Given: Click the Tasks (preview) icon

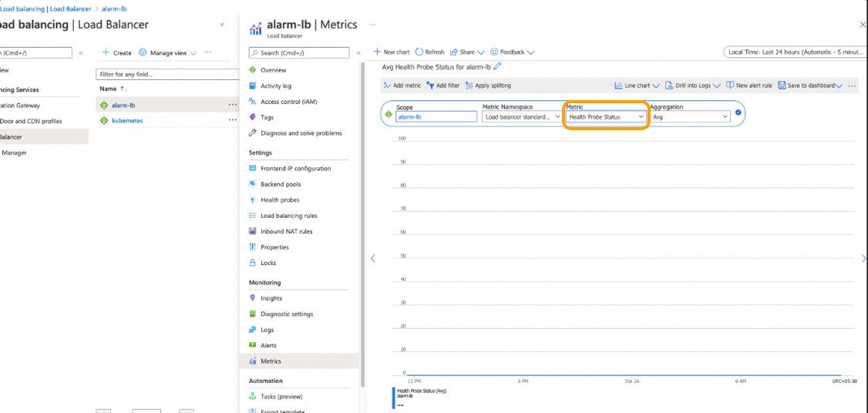Looking at the screenshot, I should click(x=252, y=396).
